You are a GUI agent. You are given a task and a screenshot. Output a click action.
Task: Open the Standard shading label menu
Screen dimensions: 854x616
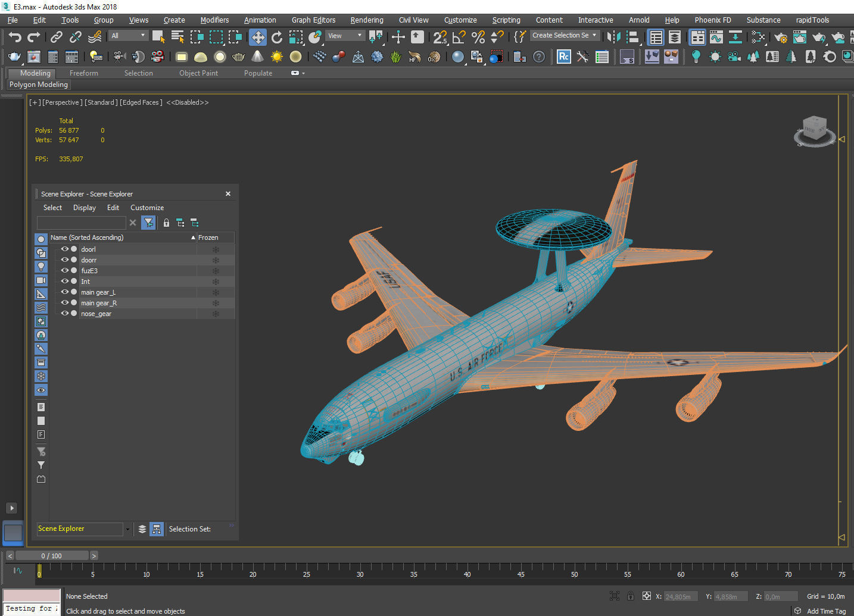(101, 102)
